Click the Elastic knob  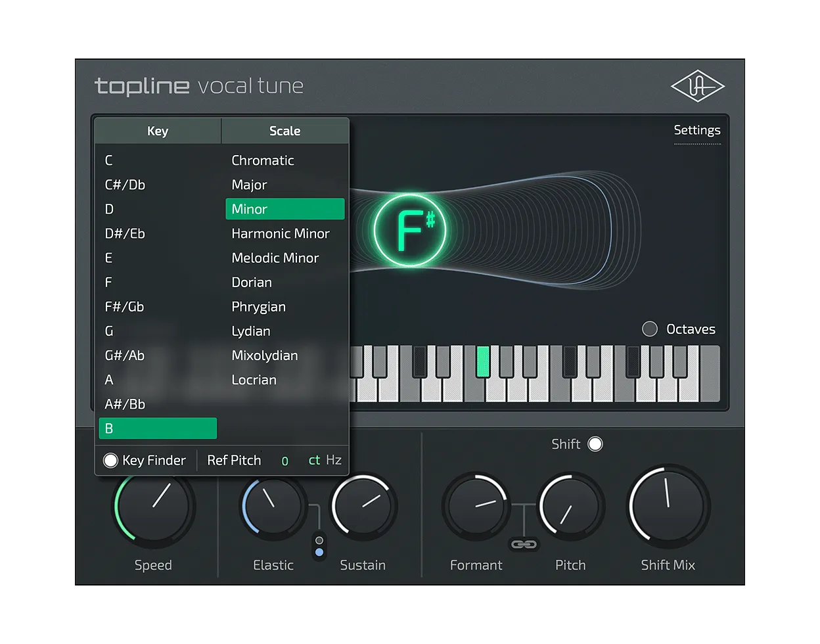(273, 507)
